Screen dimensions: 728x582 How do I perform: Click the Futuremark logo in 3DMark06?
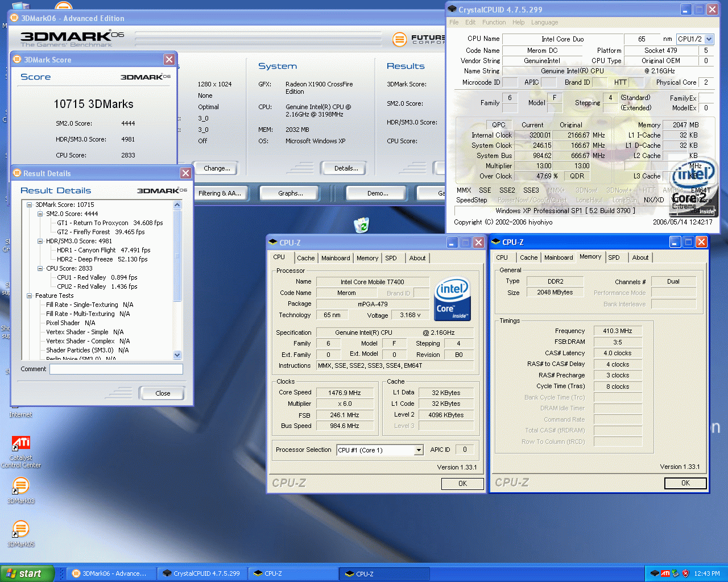point(400,39)
